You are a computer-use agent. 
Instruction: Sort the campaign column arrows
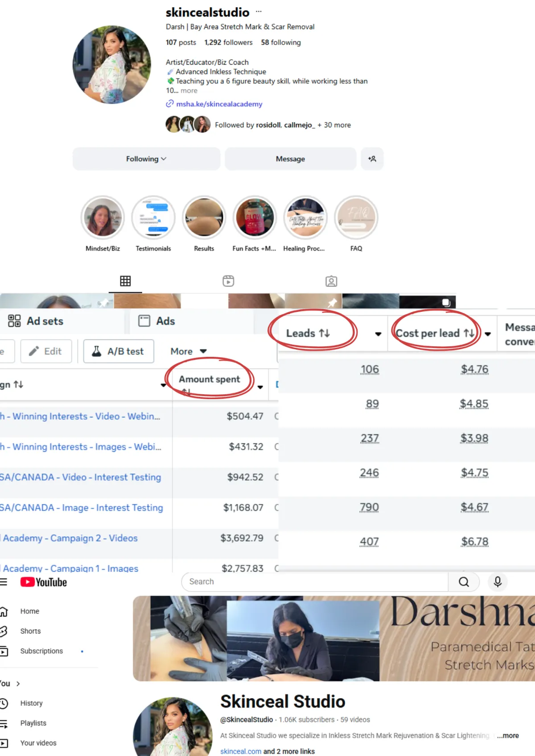click(18, 384)
